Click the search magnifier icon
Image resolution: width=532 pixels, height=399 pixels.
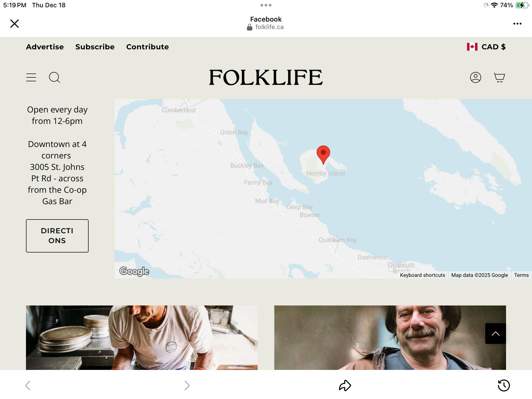tap(54, 77)
